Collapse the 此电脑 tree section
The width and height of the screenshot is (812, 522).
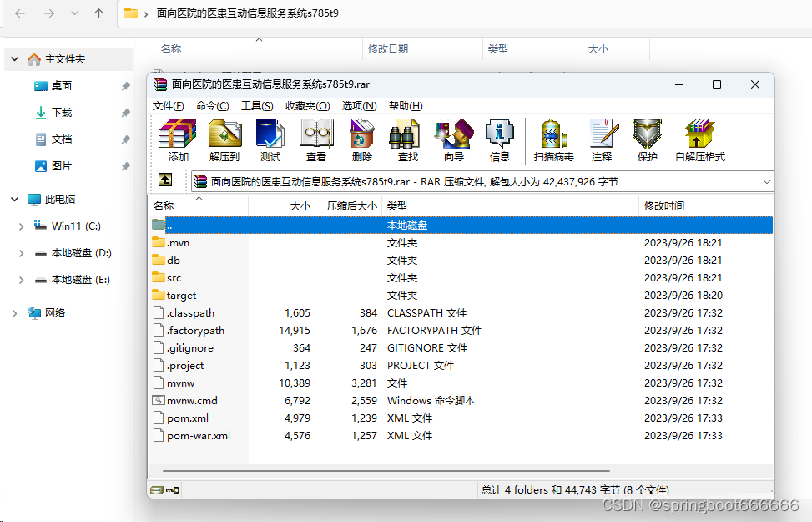(x=15, y=199)
